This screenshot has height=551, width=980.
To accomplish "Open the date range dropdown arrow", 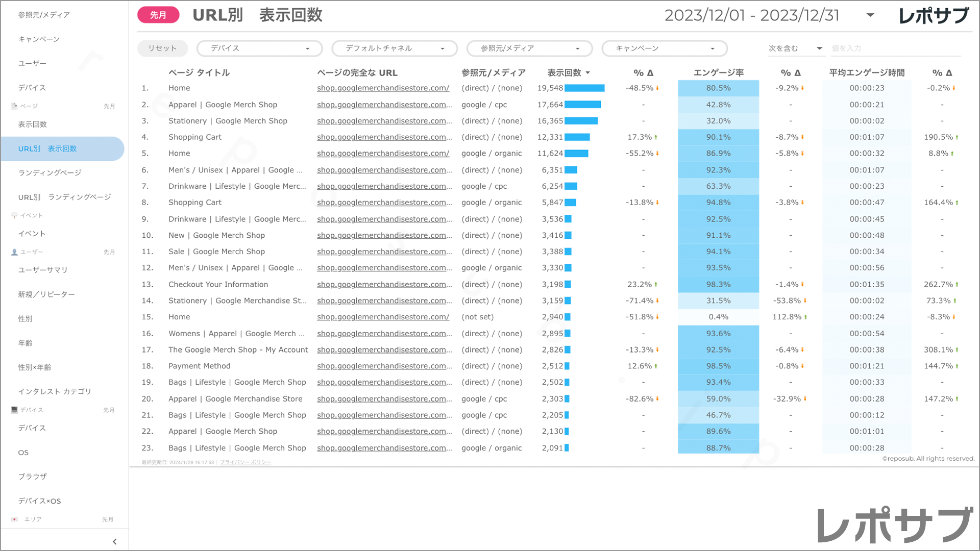I will coord(870,15).
